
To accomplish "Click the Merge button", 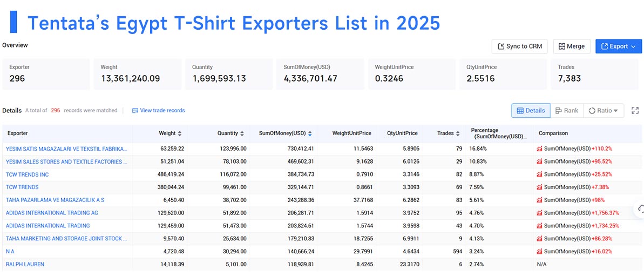I will click(x=572, y=46).
